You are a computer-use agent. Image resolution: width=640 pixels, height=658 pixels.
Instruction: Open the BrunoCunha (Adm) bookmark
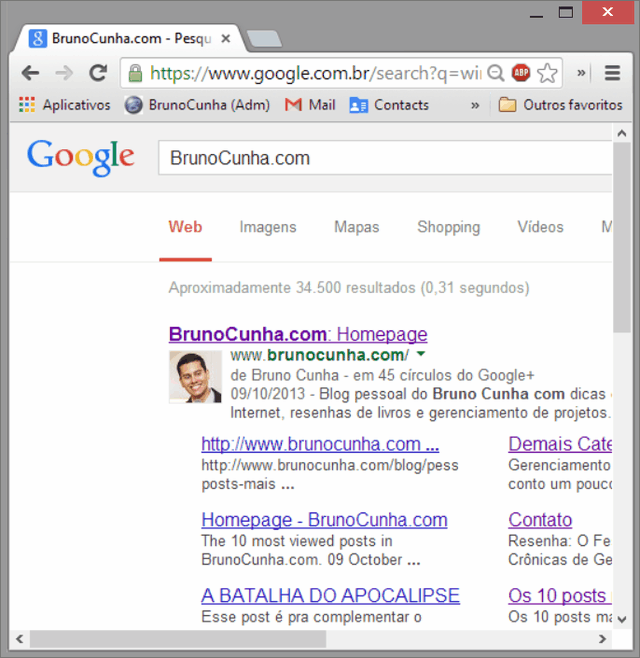197,105
